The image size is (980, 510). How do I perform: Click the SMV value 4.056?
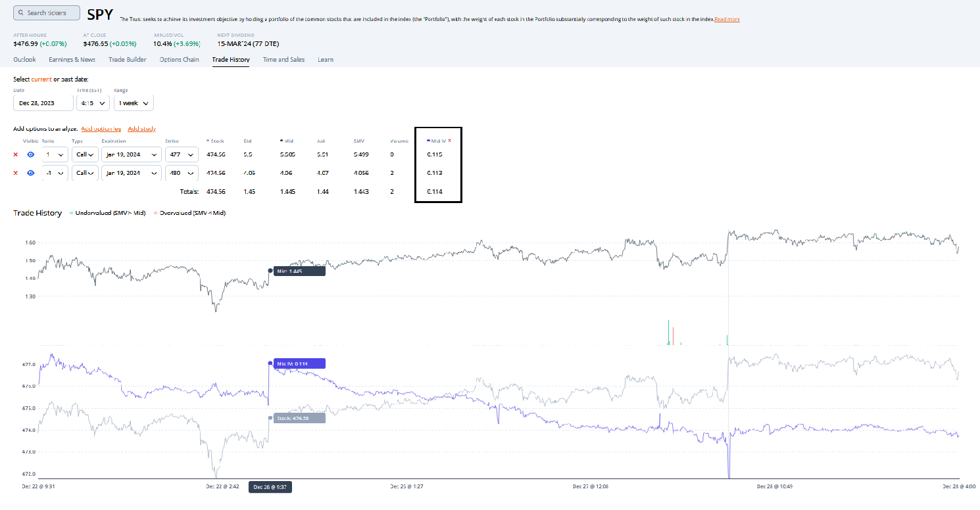[x=360, y=173]
